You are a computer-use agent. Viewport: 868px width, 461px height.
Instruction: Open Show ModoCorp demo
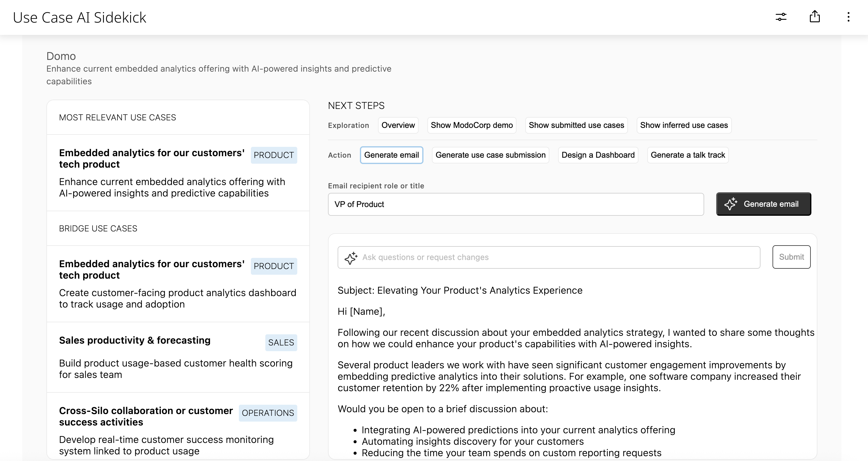pyautogui.click(x=471, y=125)
